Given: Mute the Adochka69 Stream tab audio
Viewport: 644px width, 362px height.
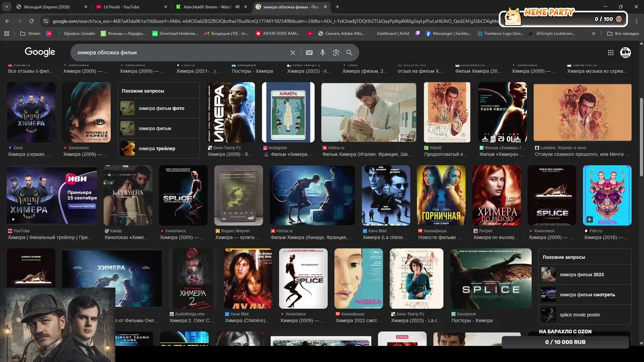Looking at the screenshot, I should pos(237,7).
